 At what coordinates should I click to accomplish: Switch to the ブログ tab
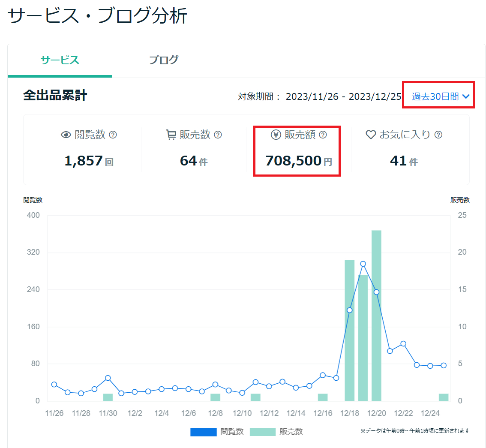tap(164, 60)
